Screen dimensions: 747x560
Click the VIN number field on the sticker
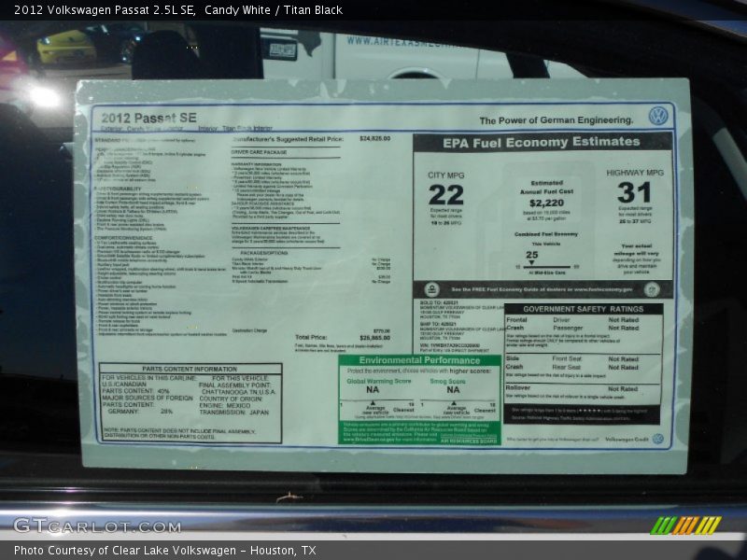[x=448, y=343]
